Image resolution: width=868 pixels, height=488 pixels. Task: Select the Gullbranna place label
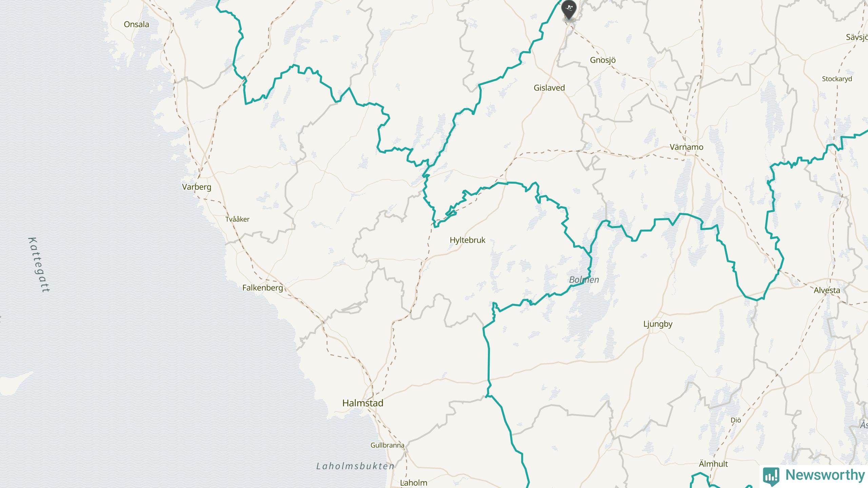pos(387,445)
